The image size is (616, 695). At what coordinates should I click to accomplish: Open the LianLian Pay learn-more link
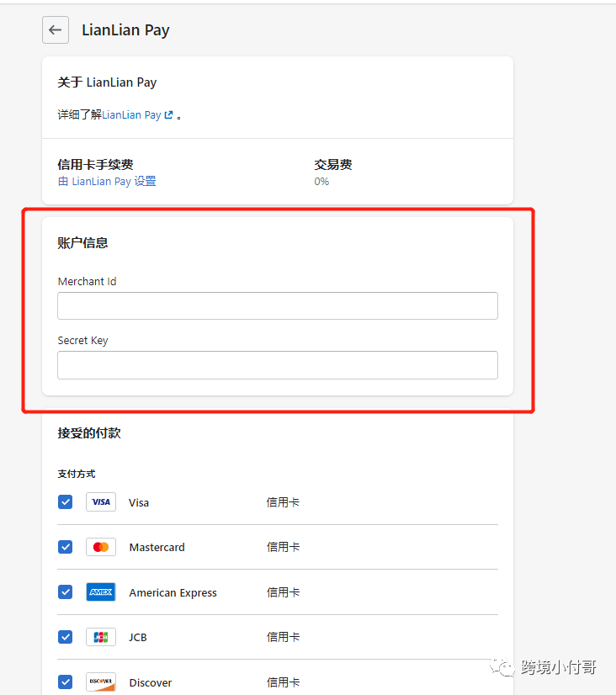pos(131,114)
